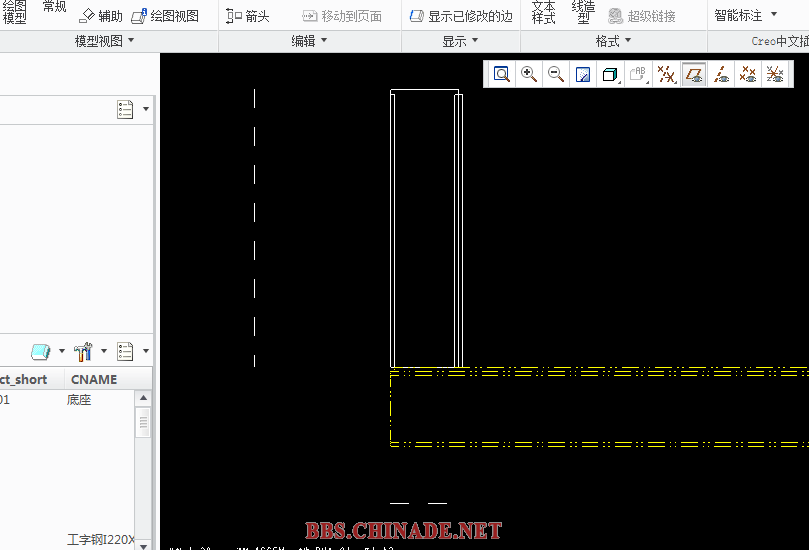Click the model tree scrollbar thumb
The height and width of the screenshot is (550, 809).
(143, 422)
